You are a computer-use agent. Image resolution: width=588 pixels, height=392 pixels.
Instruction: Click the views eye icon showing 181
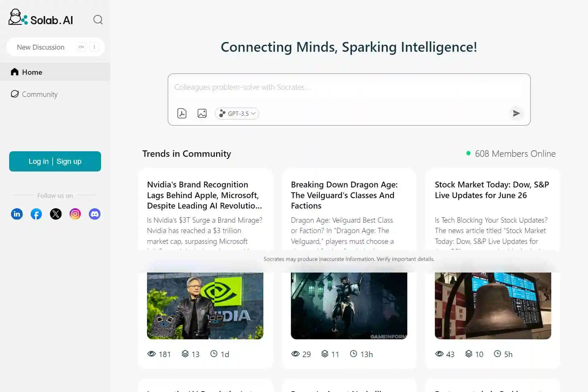tap(152, 354)
